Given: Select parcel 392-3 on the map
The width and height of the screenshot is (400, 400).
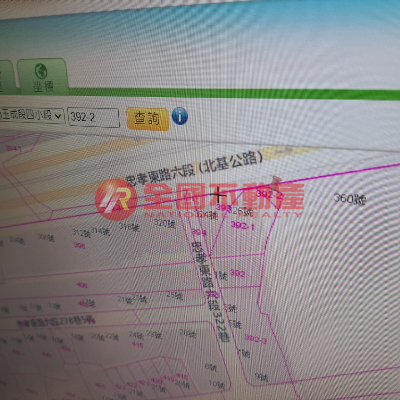Looking at the screenshot, I should pos(256,339).
